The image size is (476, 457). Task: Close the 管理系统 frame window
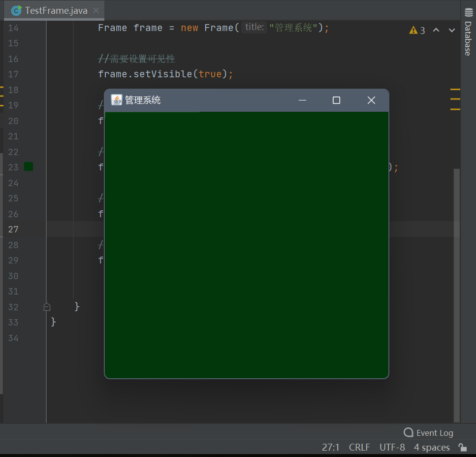click(371, 100)
